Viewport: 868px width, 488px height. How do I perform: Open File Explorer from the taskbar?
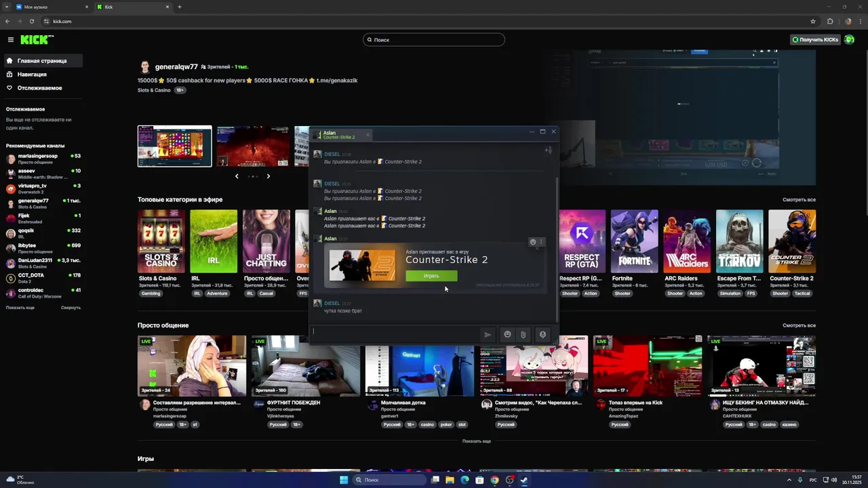[450, 480]
